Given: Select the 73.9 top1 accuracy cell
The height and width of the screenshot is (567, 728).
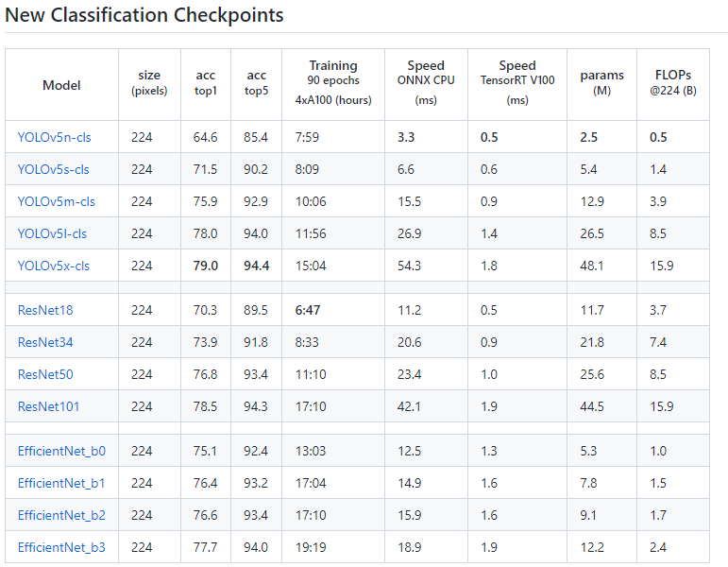Looking at the screenshot, I should click(205, 342).
